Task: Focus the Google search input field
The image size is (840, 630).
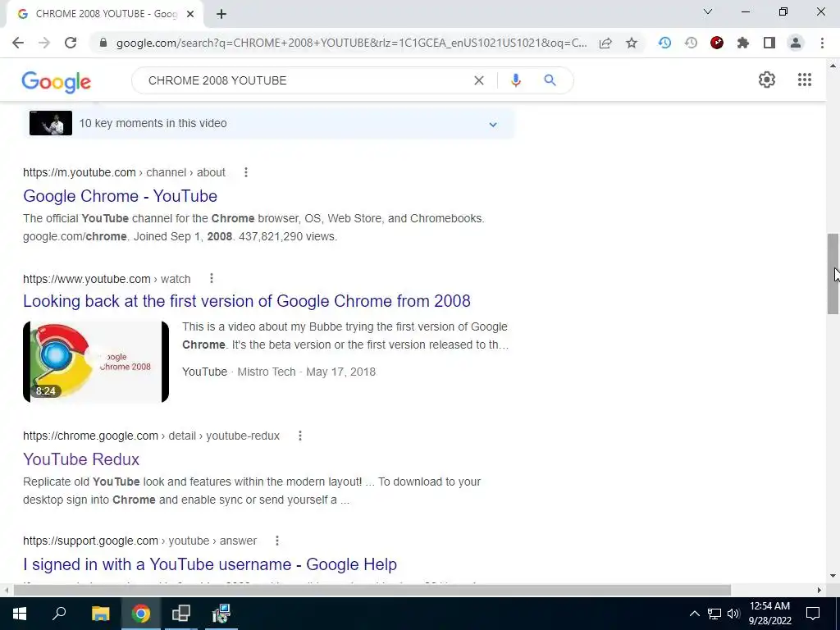Action: coord(305,80)
